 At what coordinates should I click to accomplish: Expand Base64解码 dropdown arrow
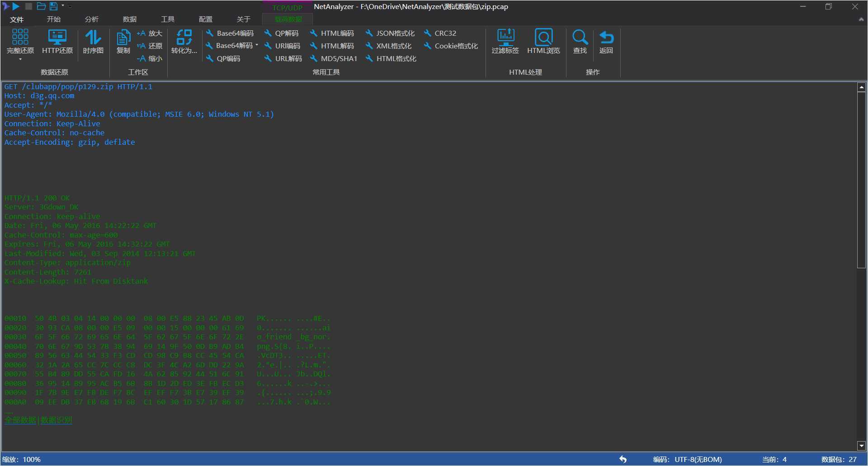pyautogui.click(x=257, y=45)
